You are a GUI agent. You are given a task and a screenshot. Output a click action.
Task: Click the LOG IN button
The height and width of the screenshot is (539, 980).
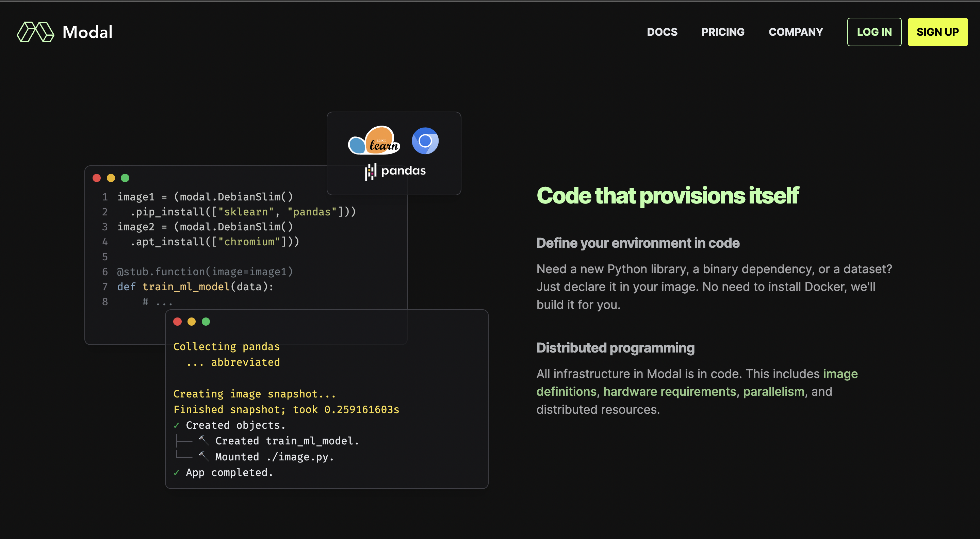[874, 32]
